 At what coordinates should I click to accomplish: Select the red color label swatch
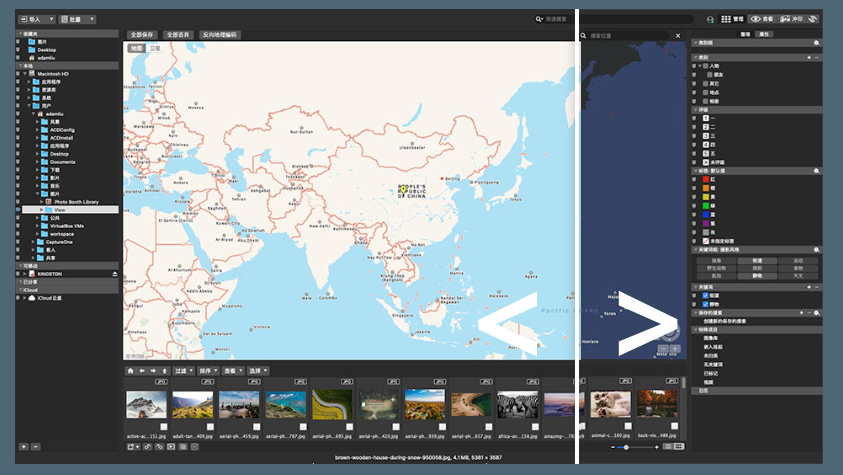[706, 179]
